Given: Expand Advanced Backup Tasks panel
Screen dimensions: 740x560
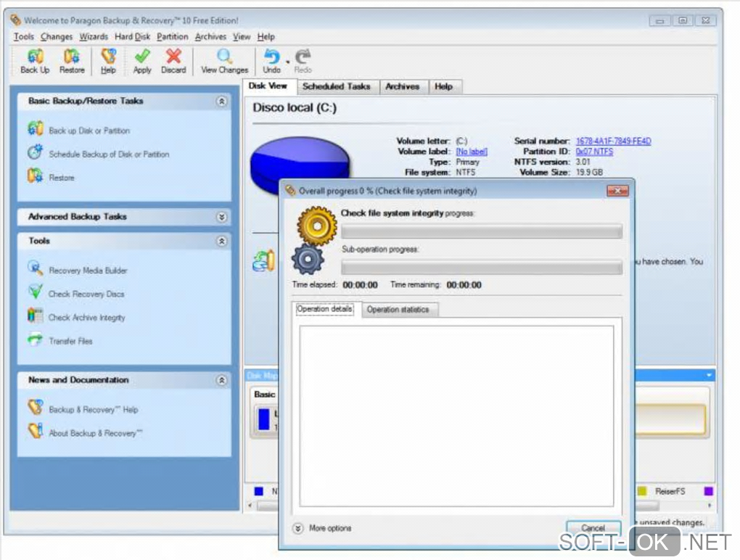Looking at the screenshot, I should coord(221,217).
